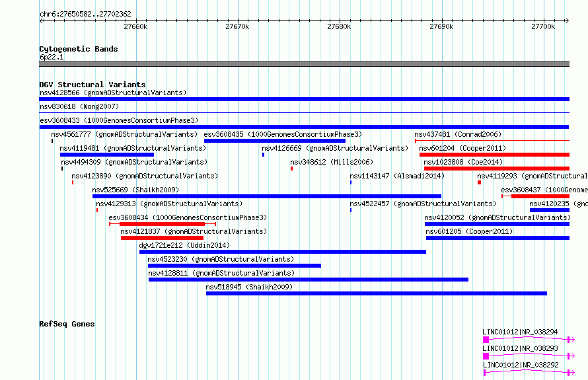Image resolution: width=588 pixels, height=380 pixels.
Task: Click the esv3608437 variant label
Action: pyautogui.click(x=544, y=190)
